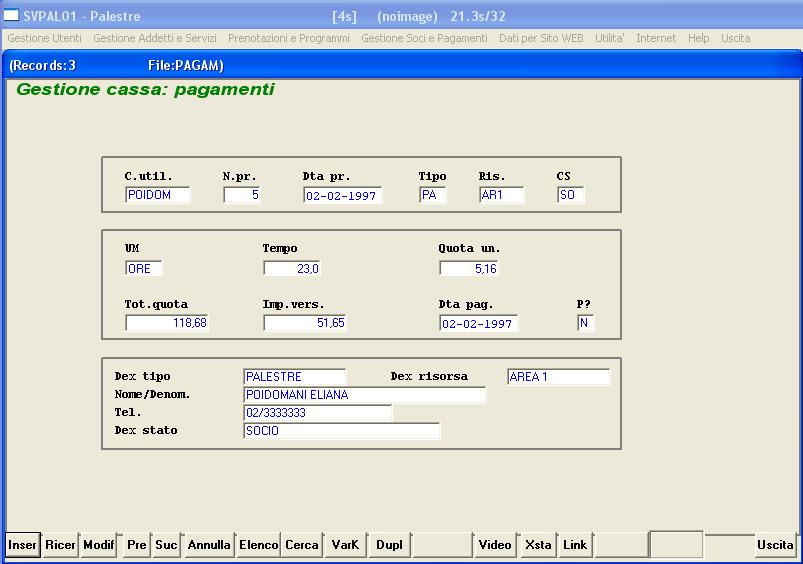Screen dimensions: 803x564
Task: Click the Xsta button
Action: click(x=538, y=545)
